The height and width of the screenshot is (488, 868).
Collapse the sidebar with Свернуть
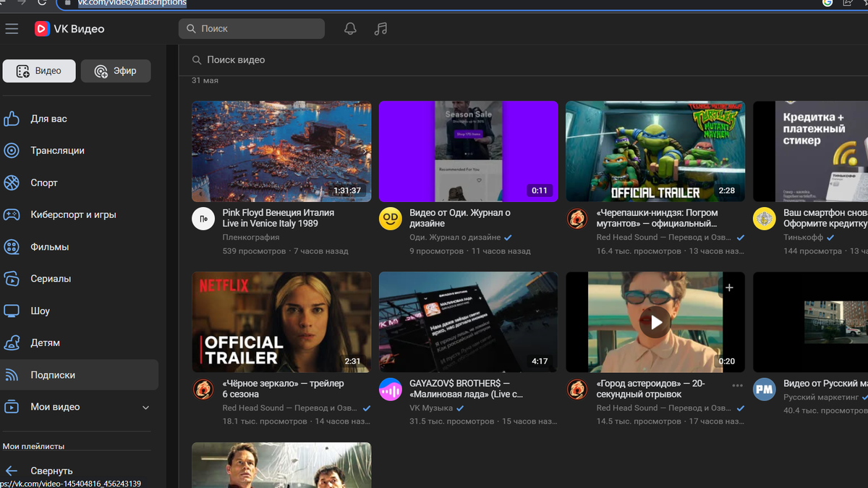coord(51,471)
